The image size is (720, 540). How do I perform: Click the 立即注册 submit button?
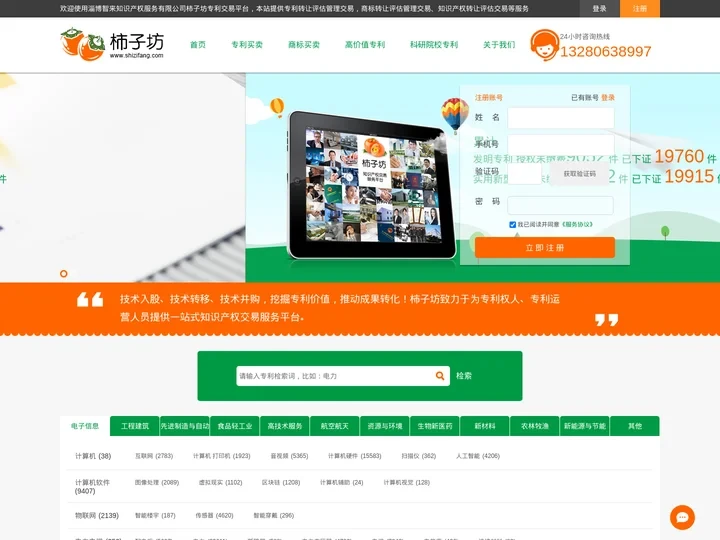(545, 248)
